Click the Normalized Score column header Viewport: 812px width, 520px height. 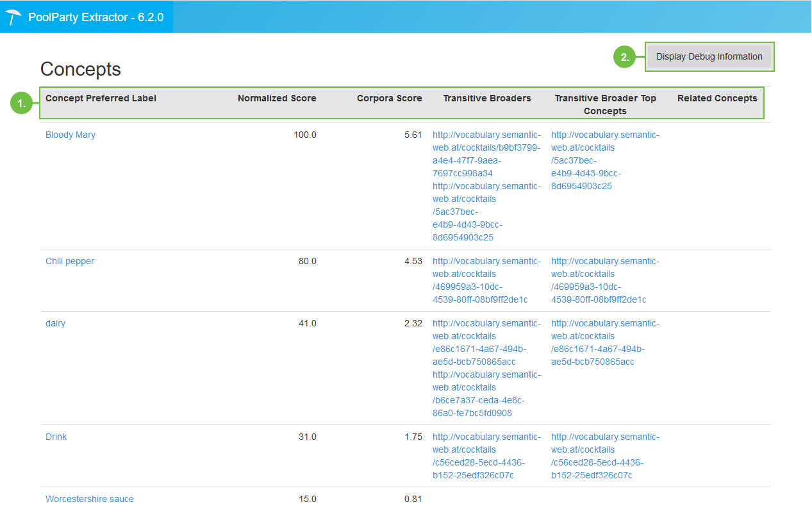point(277,98)
